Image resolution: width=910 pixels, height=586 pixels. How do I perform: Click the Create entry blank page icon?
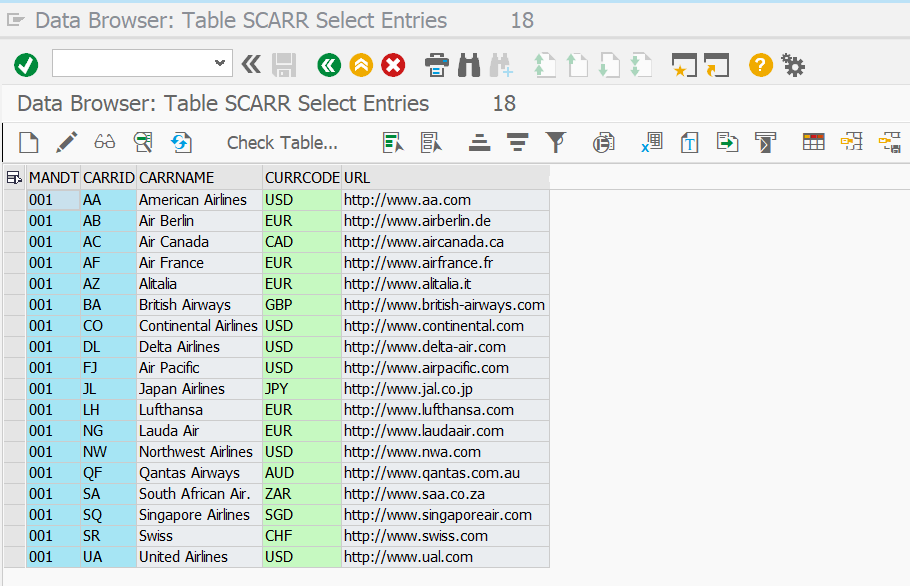(28, 142)
